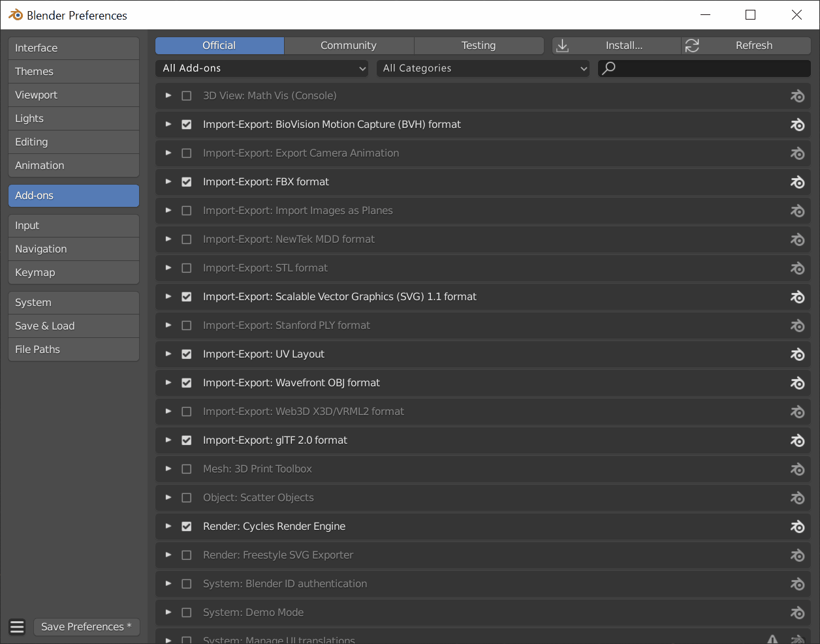Click Blender icon on Cycles Render Engine row

(797, 527)
